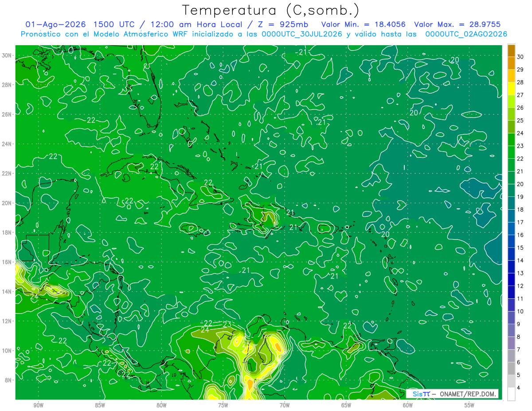Click "Valor Max. = 28.9755" text
This screenshot has width=532, height=411.
click(x=458, y=24)
